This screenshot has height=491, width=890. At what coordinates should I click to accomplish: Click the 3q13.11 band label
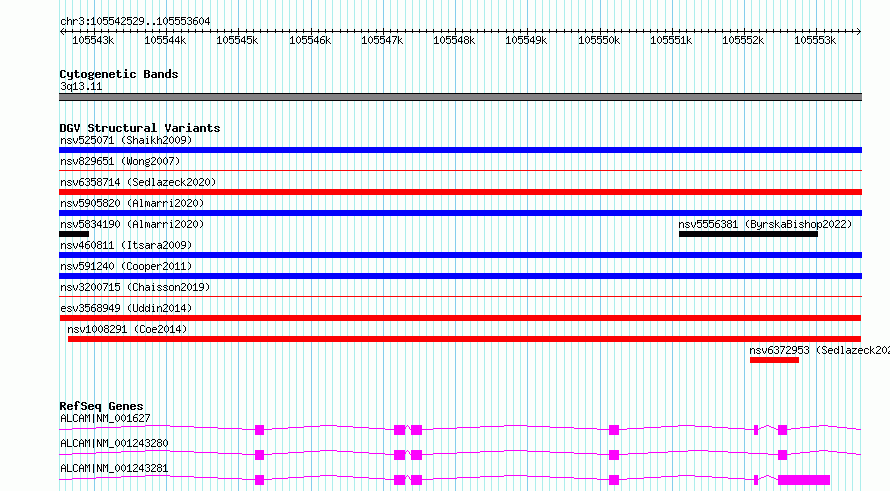pos(81,86)
